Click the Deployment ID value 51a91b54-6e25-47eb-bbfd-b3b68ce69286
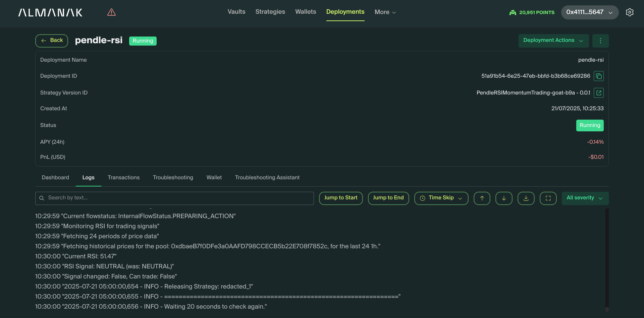Viewport: 644px width, 318px height. (x=536, y=76)
